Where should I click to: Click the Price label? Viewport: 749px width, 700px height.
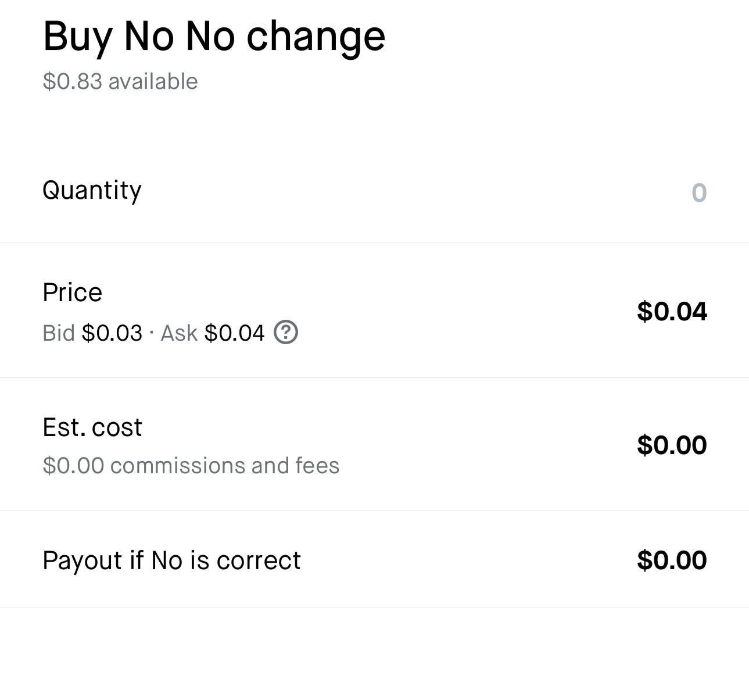tap(72, 292)
